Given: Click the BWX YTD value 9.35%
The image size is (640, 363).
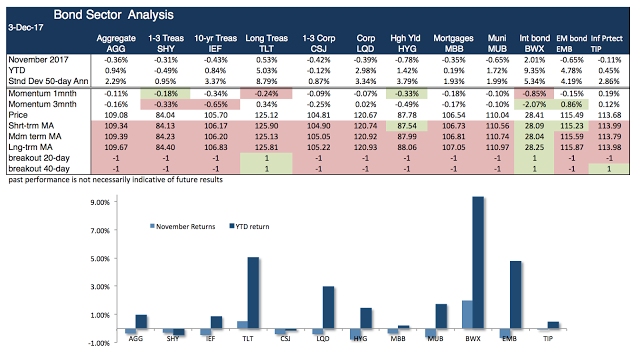Looking at the screenshot, I should (x=534, y=71).
